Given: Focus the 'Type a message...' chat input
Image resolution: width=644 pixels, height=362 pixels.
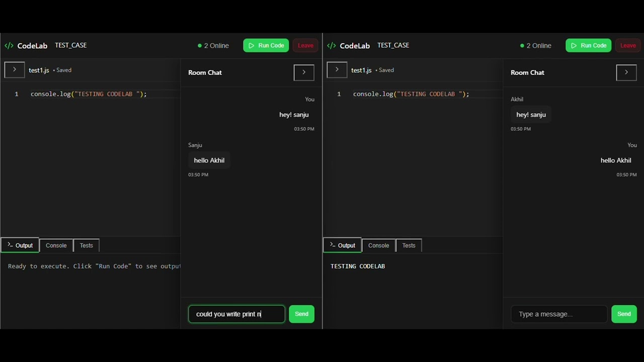Looking at the screenshot, I should click(x=559, y=314).
